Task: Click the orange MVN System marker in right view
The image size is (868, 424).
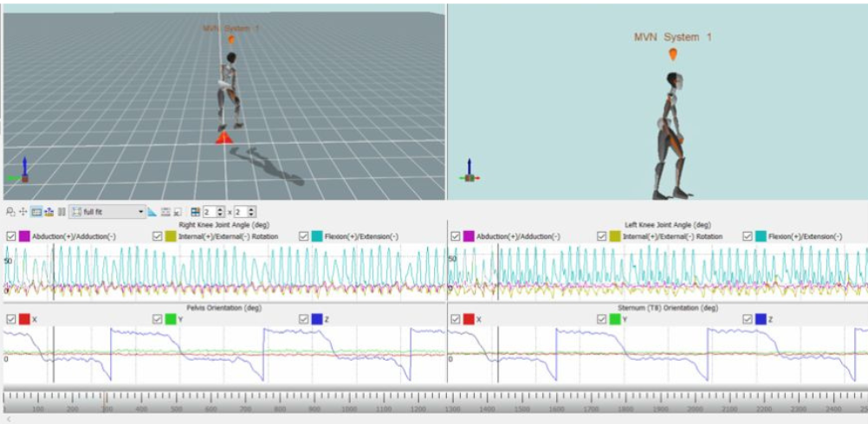Action: pos(672,55)
